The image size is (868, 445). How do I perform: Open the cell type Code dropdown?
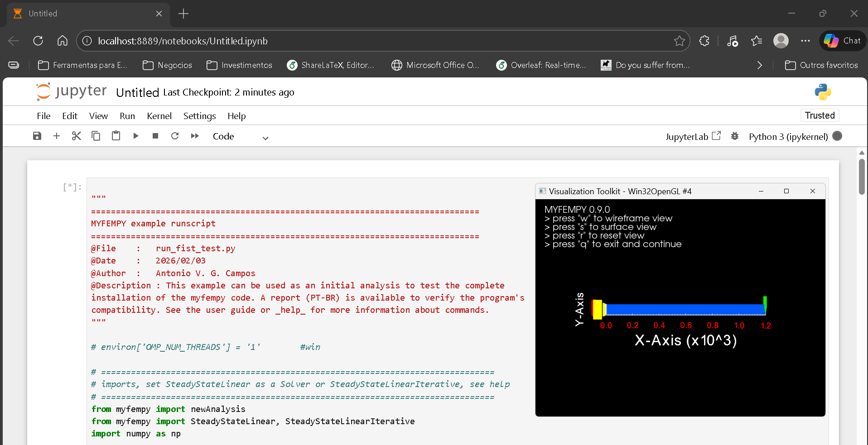pyautogui.click(x=241, y=136)
